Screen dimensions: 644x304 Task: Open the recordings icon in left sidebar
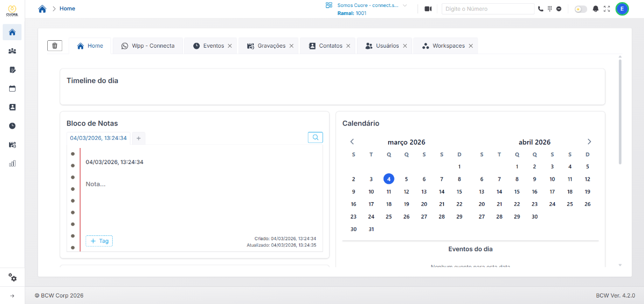click(12, 145)
